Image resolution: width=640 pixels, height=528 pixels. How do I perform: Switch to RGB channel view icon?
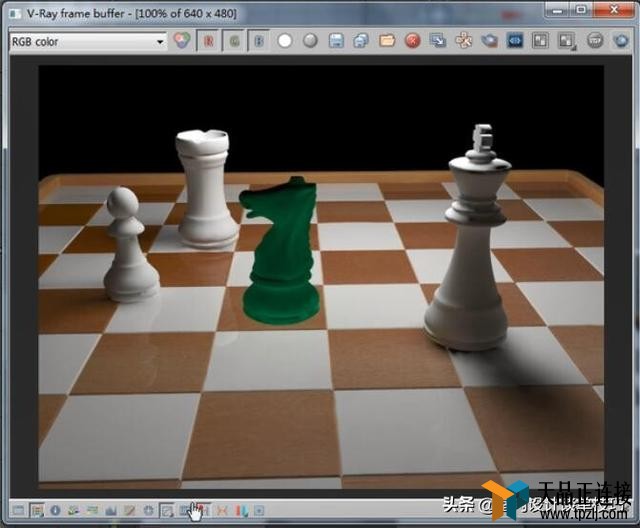[181, 41]
